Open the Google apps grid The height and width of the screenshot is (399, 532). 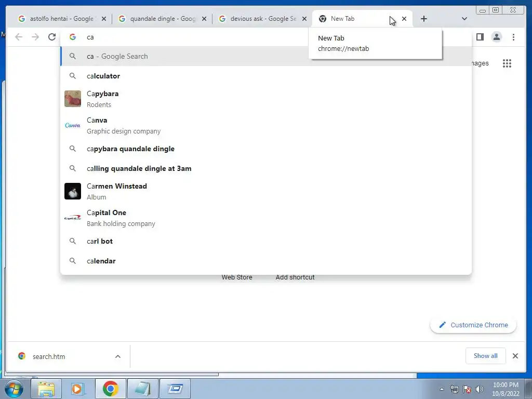507,63
